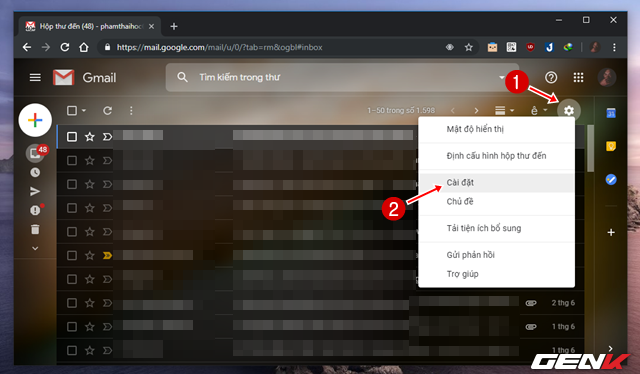The image size is (640, 374).
Task: Open Tasks side panel icon
Action: coord(611,180)
